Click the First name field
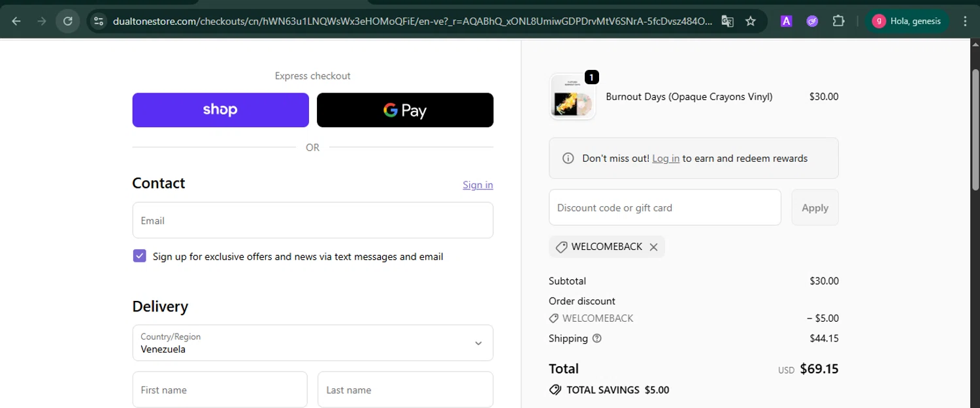 [220, 390]
